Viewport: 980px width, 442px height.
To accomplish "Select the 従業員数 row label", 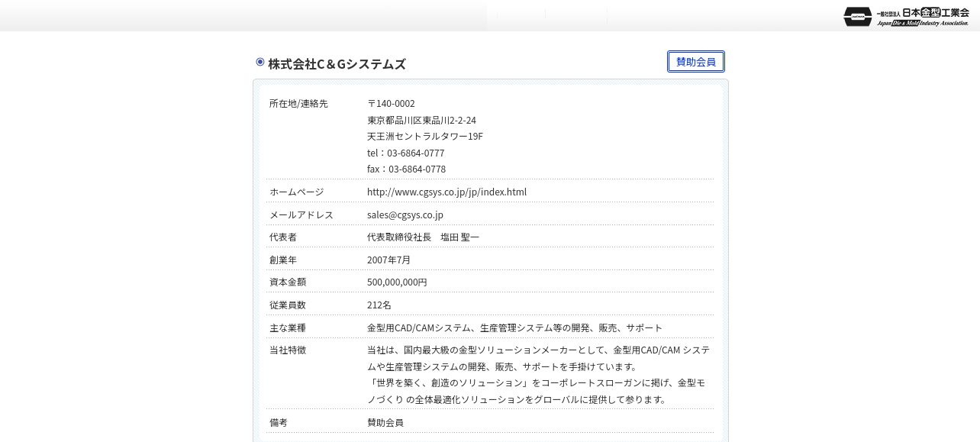I will tap(288, 305).
